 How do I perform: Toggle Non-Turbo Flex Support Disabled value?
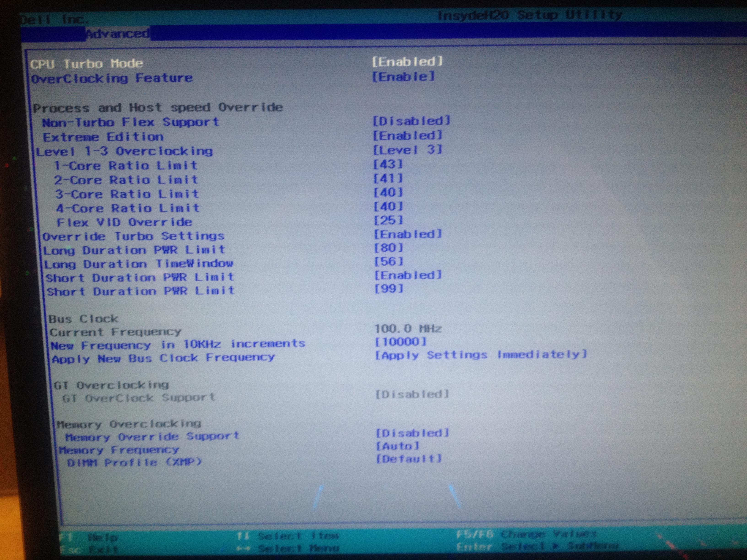point(412,121)
